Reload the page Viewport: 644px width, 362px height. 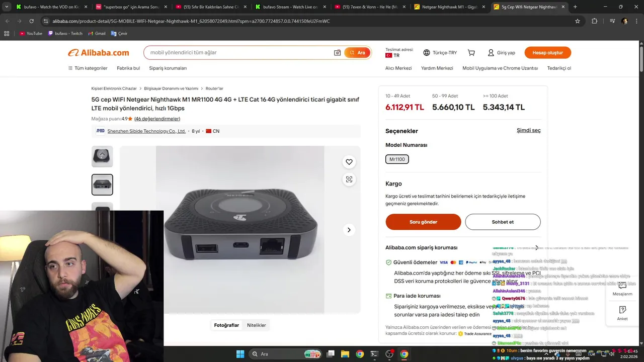(x=31, y=21)
